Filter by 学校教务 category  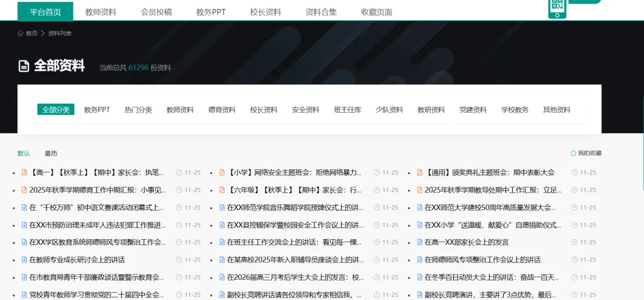coord(515,110)
